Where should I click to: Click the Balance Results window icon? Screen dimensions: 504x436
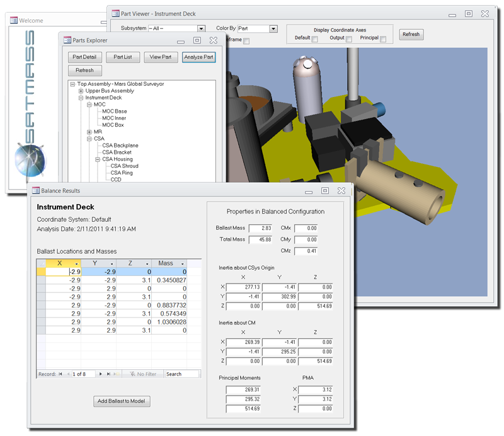pyautogui.click(x=36, y=191)
